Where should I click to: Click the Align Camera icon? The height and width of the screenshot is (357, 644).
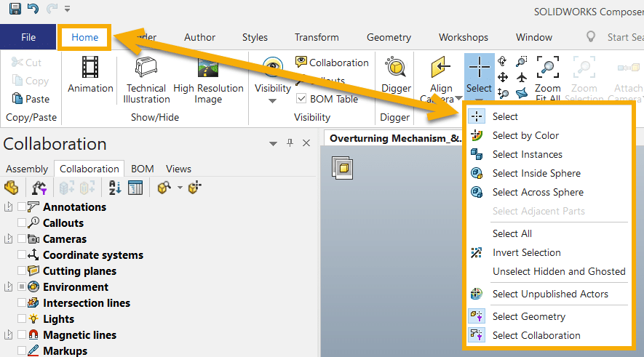pyautogui.click(x=441, y=68)
